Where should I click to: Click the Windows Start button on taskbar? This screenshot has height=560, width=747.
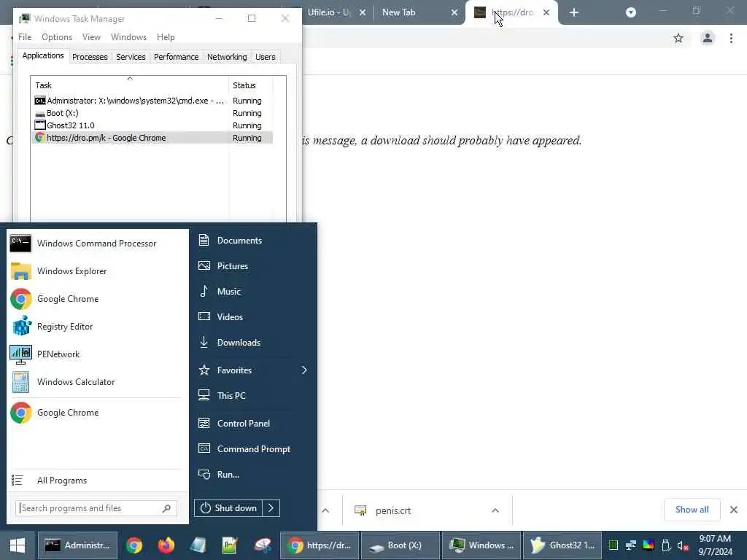pyautogui.click(x=18, y=545)
